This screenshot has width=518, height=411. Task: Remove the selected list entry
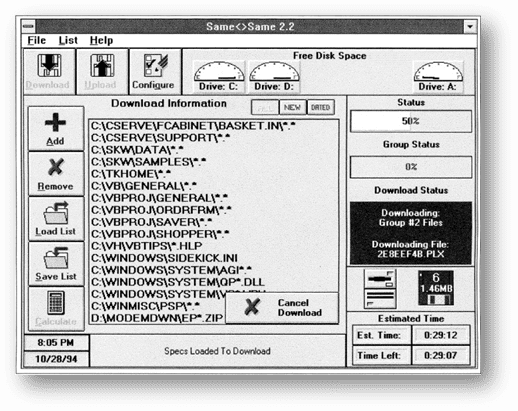pyautogui.click(x=56, y=174)
